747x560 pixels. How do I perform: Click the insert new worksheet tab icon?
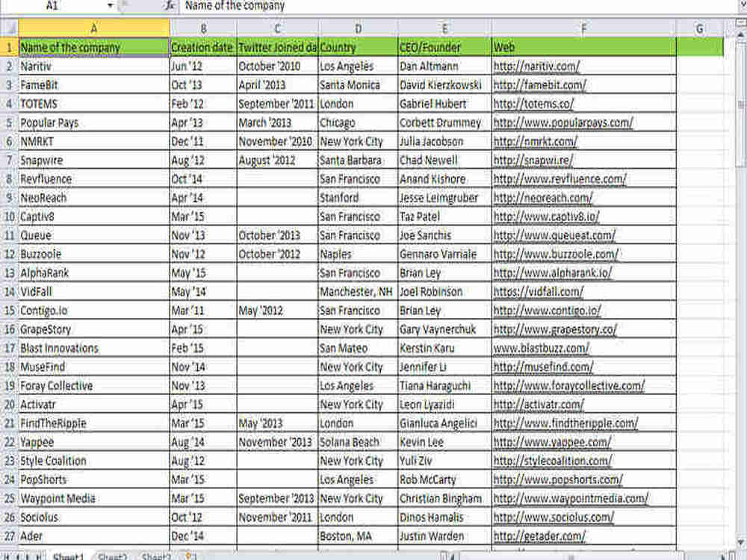coord(190,556)
